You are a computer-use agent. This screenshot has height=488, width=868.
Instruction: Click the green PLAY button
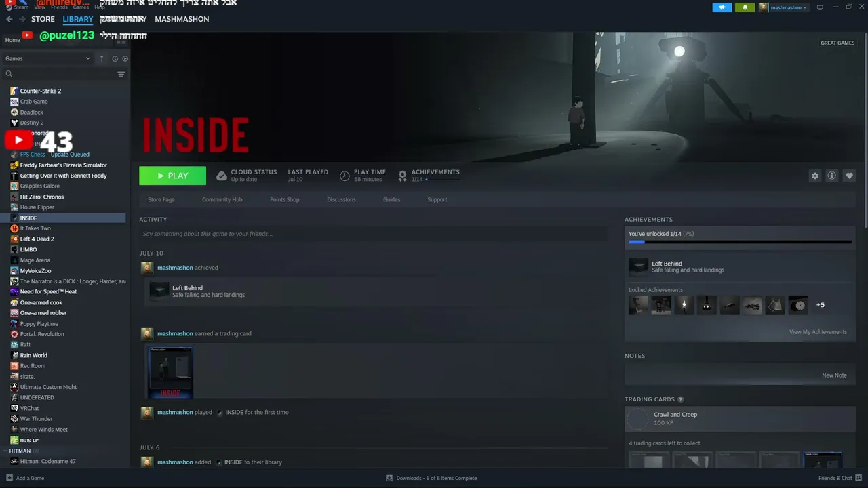tap(172, 176)
